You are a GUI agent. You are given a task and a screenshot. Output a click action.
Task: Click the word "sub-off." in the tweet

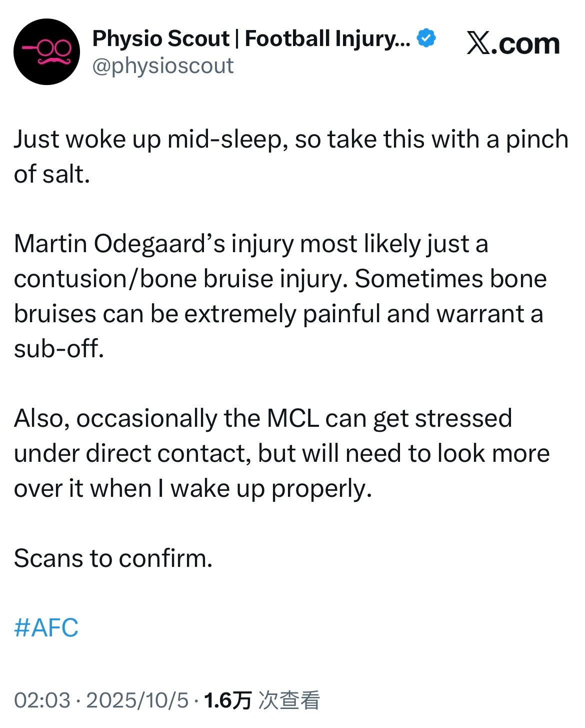pos(59,349)
